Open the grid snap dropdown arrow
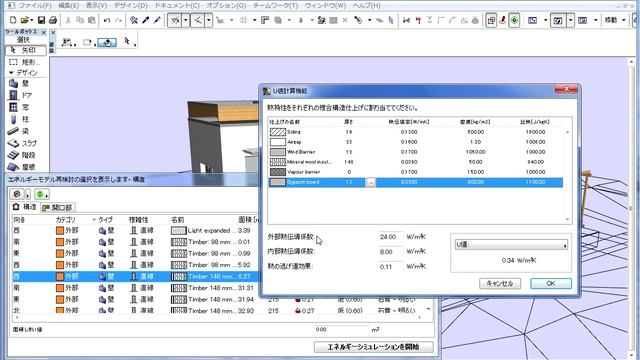The image size is (640, 360). [x=254, y=20]
